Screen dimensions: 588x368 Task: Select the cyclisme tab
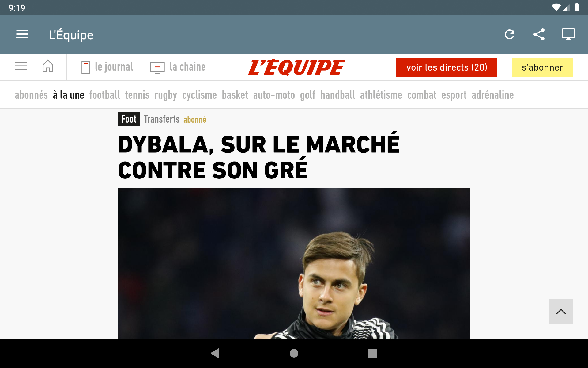(199, 95)
